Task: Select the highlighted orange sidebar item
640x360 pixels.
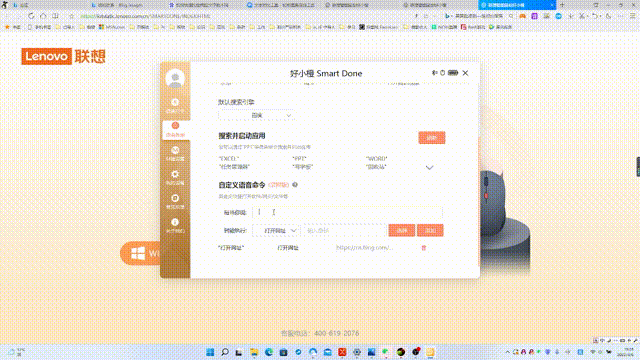Action: 176,129
